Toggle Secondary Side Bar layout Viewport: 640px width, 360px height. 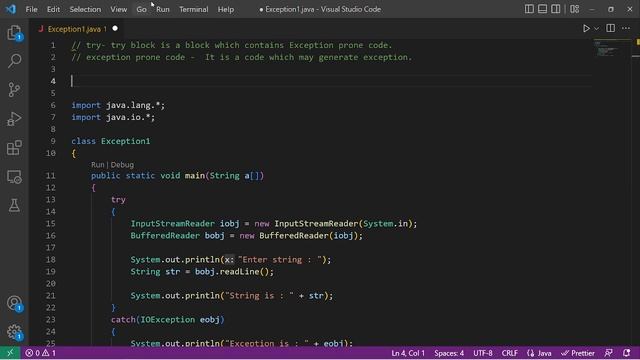(556, 9)
